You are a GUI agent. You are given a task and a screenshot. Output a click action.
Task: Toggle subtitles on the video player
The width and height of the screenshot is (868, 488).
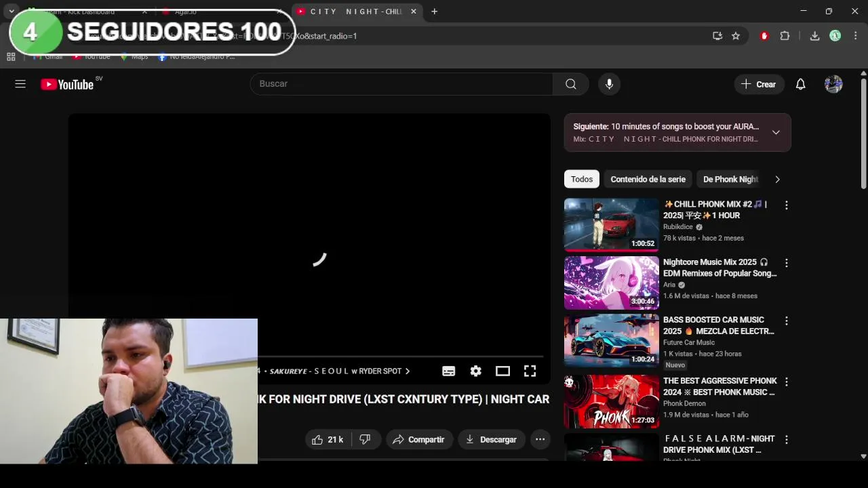point(448,371)
